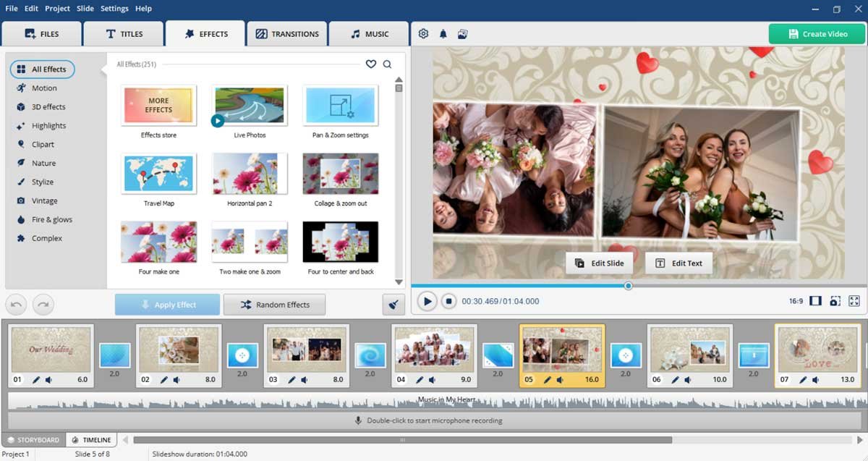Click the Random Effects button
Screen dimensions: 868x461
274,305
